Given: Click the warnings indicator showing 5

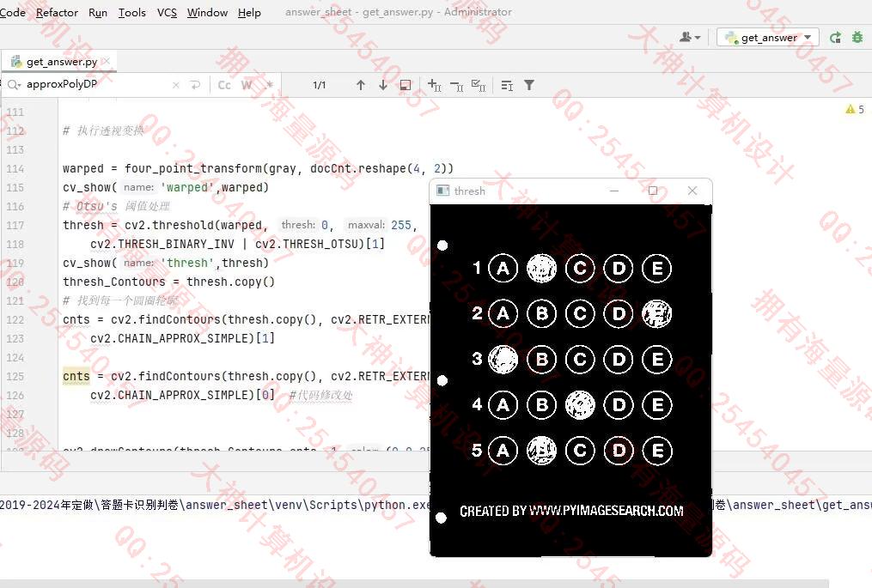Looking at the screenshot, I should pyautogui.click(x=855, y=109).
